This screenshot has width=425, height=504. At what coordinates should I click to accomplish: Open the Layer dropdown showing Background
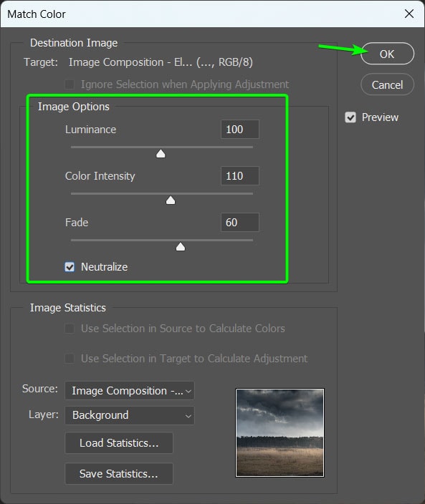[x=130, y=415]
